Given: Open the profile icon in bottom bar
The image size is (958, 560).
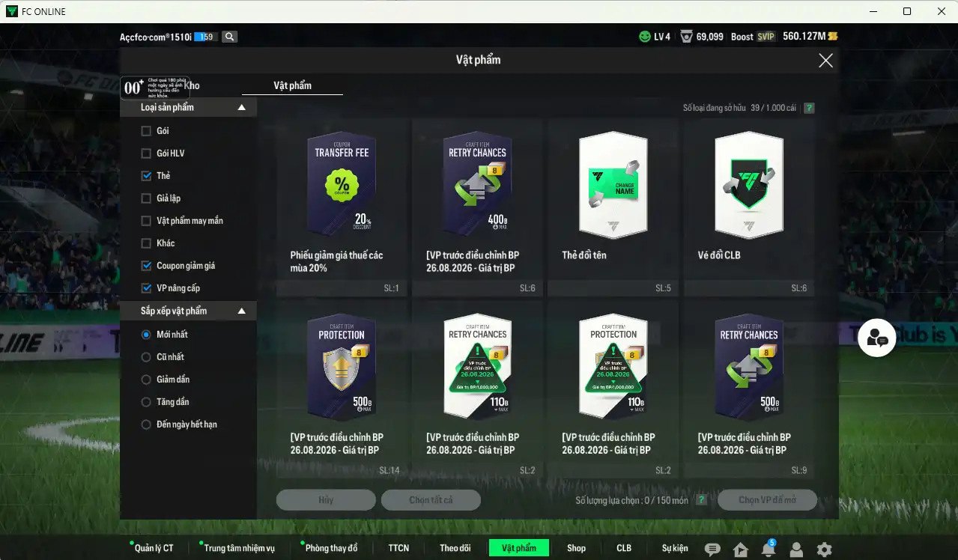Looking at the screenshot, I should [796, 550].
